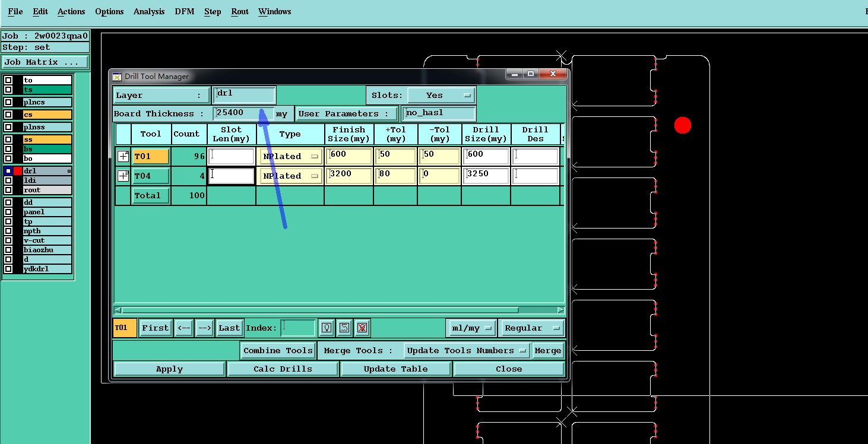Open the Actions menu
The image size is (868, 444).
click(x=71, y=11)
